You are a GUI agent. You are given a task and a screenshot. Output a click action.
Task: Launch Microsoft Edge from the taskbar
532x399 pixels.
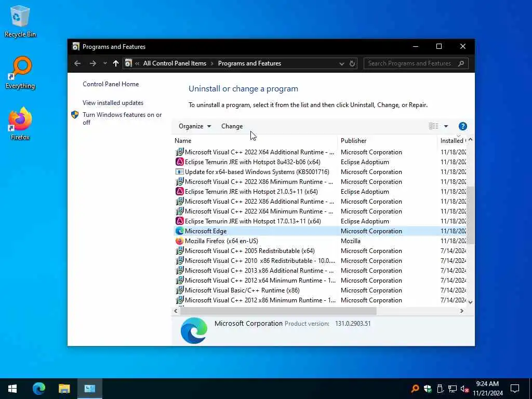pyautogui.click(x=38, y=389)
